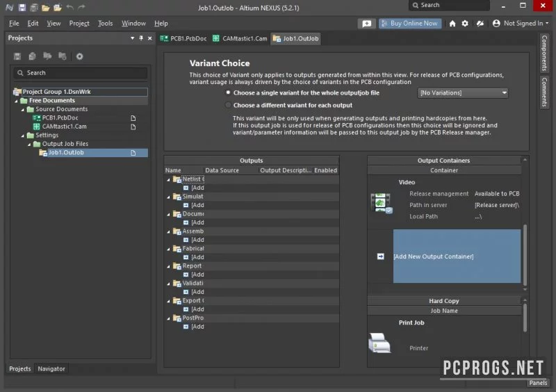556x392 pixels.
Task: Click the Add plus icon under Netlist
Action: 186,188
